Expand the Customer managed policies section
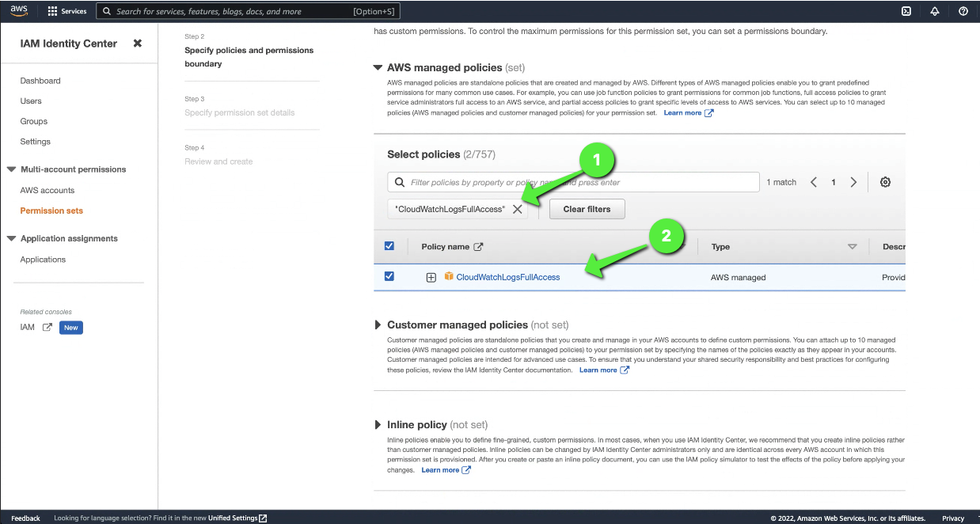The width and height of the screenshot is (980, 524). pyautogui.click(x=378, y=325)
